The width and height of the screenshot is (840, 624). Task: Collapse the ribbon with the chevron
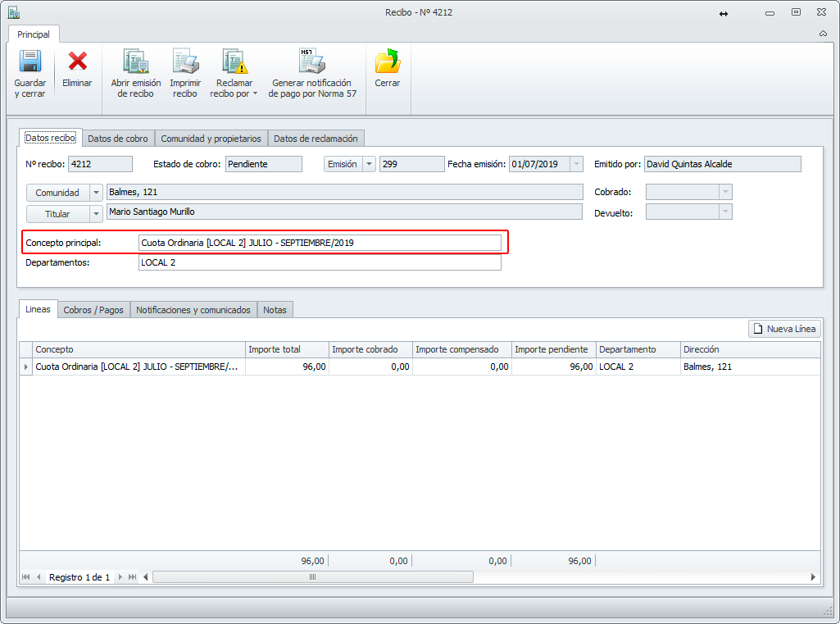pos(823,34)
